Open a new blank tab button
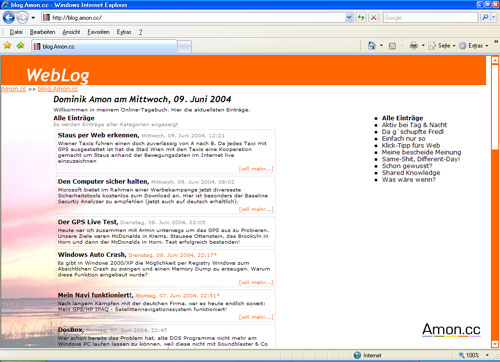Screen dimensions: 500x362 (184, 47)
